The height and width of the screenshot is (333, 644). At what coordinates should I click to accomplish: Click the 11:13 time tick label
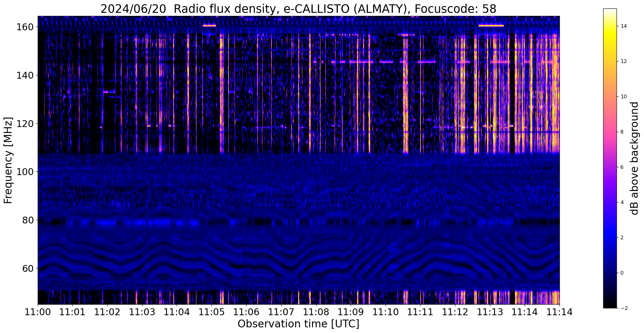tap(490, 312)
